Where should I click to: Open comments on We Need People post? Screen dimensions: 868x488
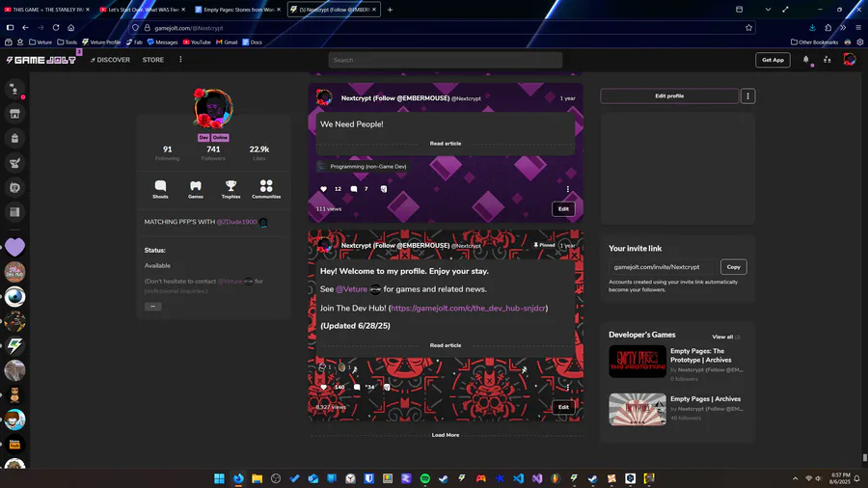click(354, 189)
